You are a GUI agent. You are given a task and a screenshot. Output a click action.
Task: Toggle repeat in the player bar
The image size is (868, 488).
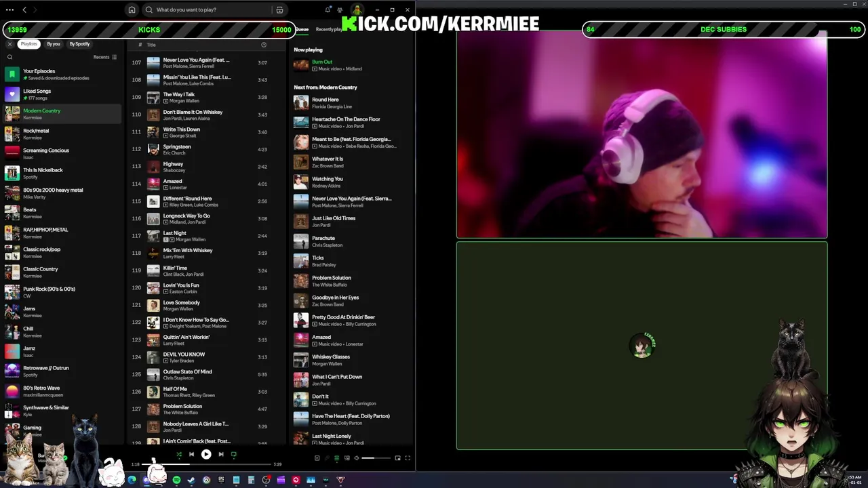234,454
